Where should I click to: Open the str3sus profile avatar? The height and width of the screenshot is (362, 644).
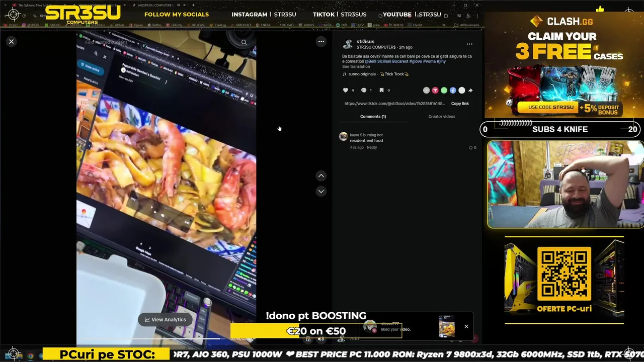coord(348,44)
